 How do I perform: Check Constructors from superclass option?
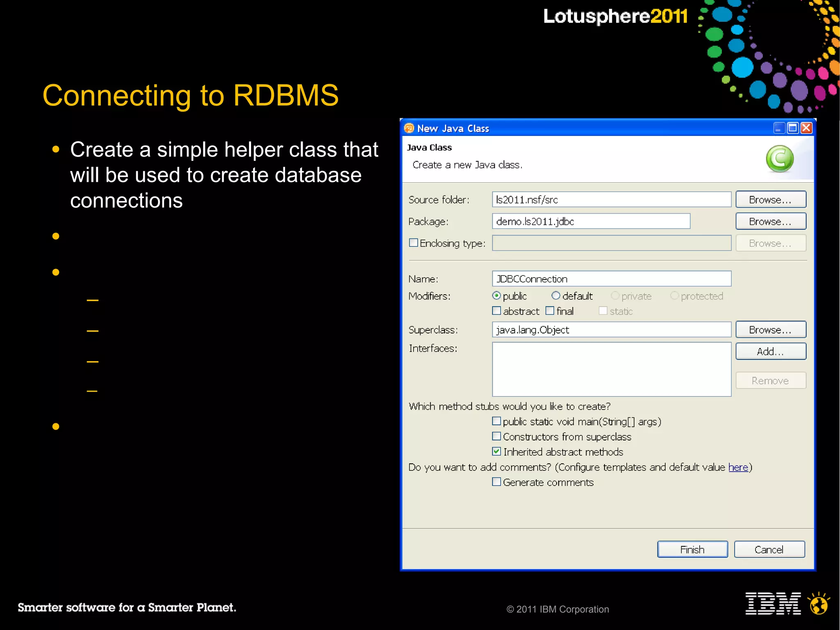[496, 436]
